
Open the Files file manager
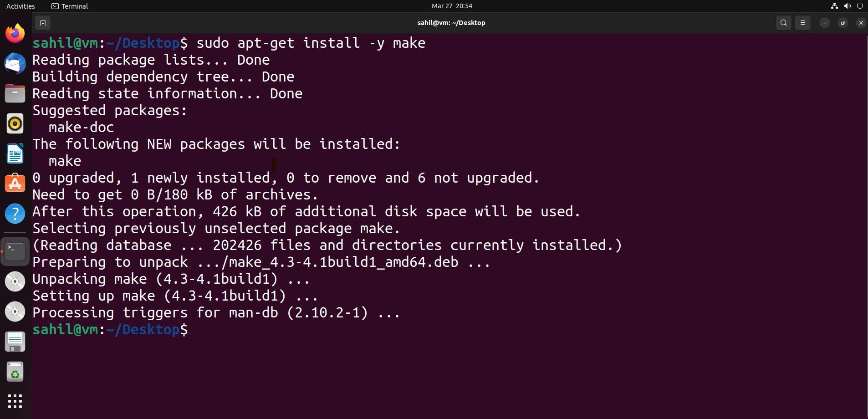click(x=15, y=93)
